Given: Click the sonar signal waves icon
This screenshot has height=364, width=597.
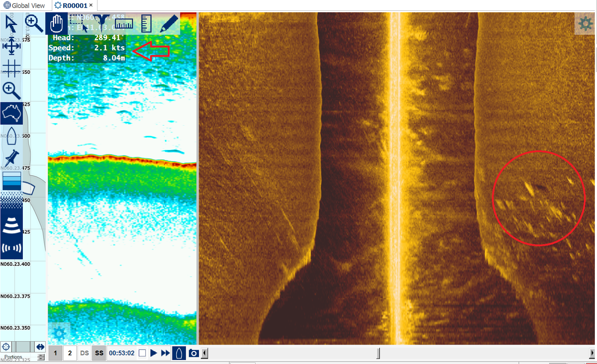Looking at the screenshot, I should tap(12, 248).
